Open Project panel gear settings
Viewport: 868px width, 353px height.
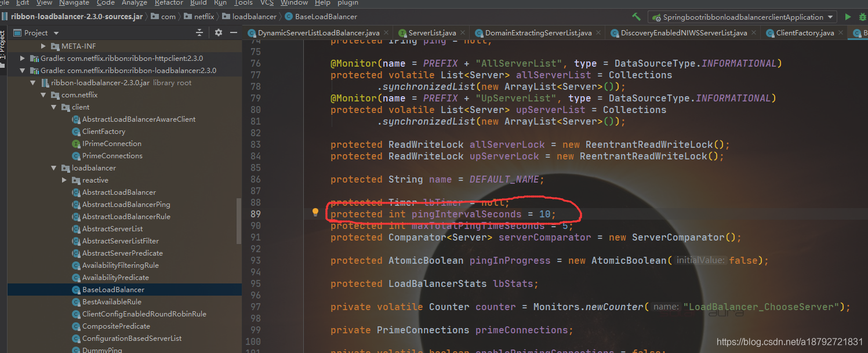pos(219,33)
